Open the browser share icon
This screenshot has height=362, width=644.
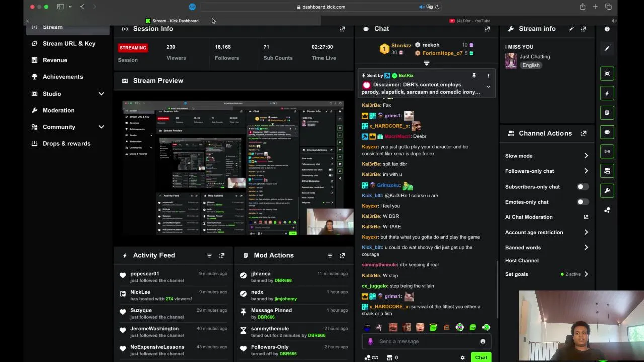click(x=582, y=7)
